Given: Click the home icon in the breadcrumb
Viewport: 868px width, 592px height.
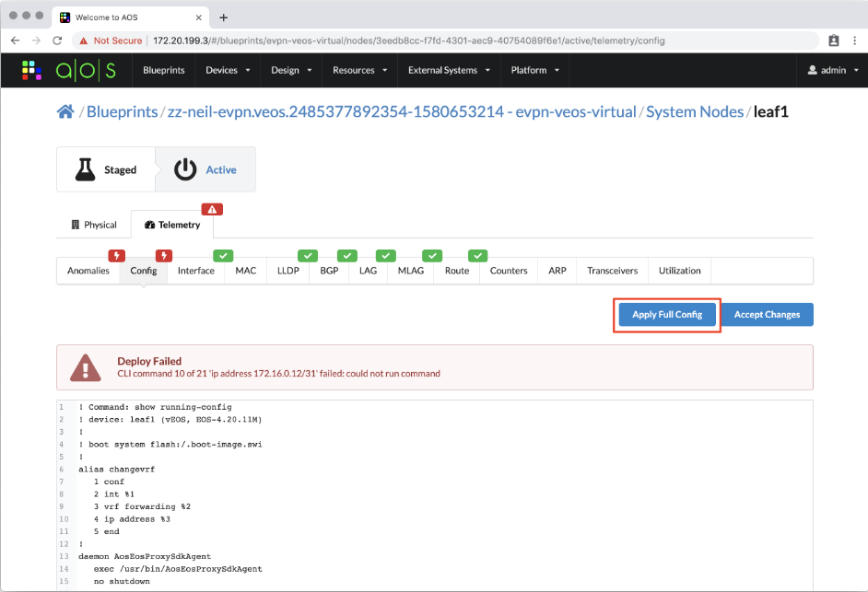Looking at the screenshot, I should pyautogui.click(x=65, y=110).
